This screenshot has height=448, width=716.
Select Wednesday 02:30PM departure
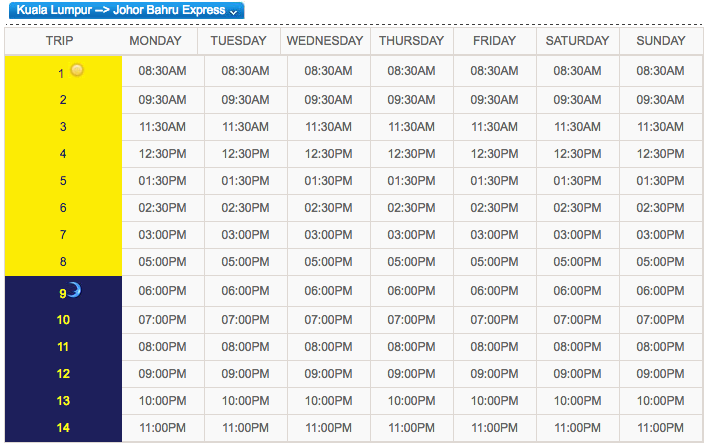click(329, 208)
